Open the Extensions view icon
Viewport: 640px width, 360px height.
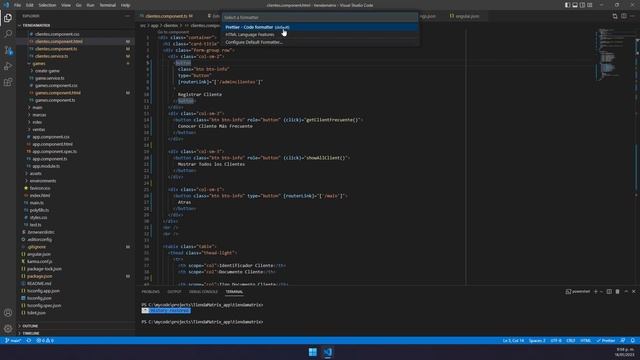click(8, 82)
